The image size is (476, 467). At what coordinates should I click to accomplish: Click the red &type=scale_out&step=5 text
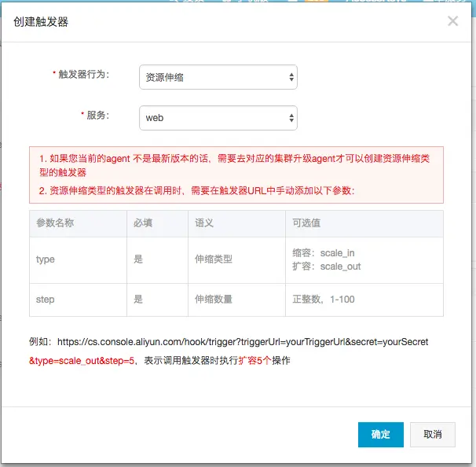(x=82, y=361)
